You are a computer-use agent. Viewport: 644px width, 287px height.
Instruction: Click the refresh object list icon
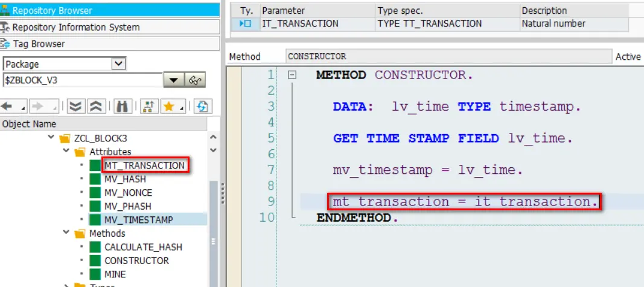click(x=202, y=106)
